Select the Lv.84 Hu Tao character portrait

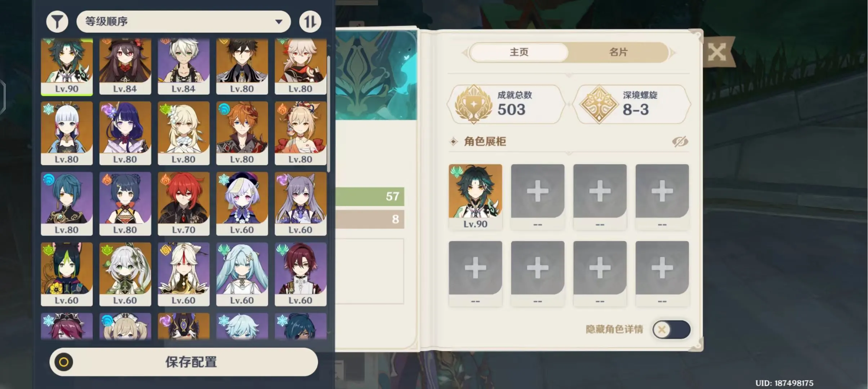[125, 67]
